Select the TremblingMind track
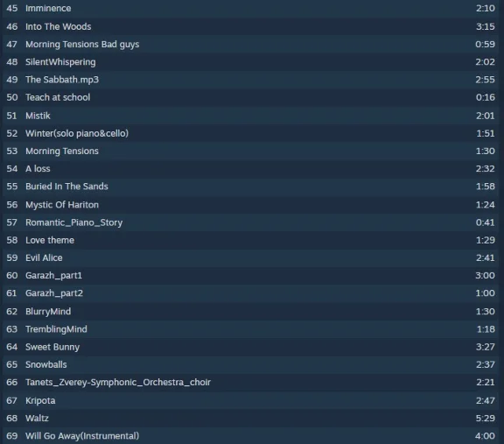Viewport: 504px width, 444px height. pos(250,329)
